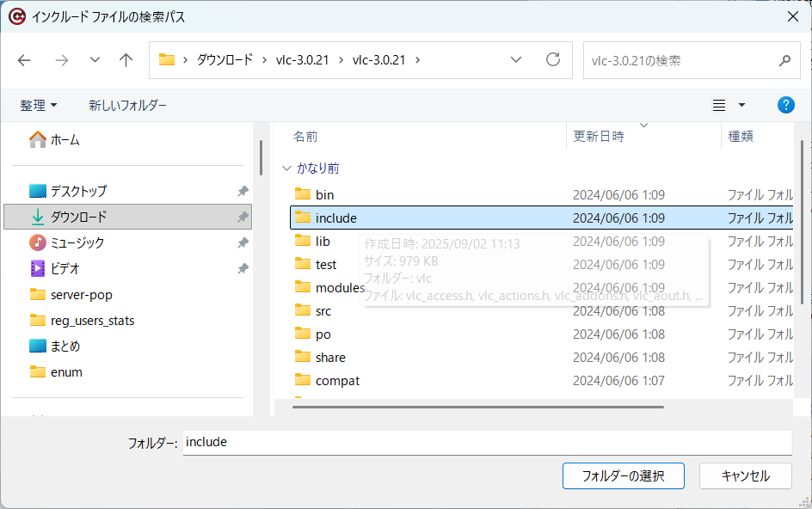812x509 pixels.
Task: Open the recent locations chevron
Action: (x=95, y=60)
